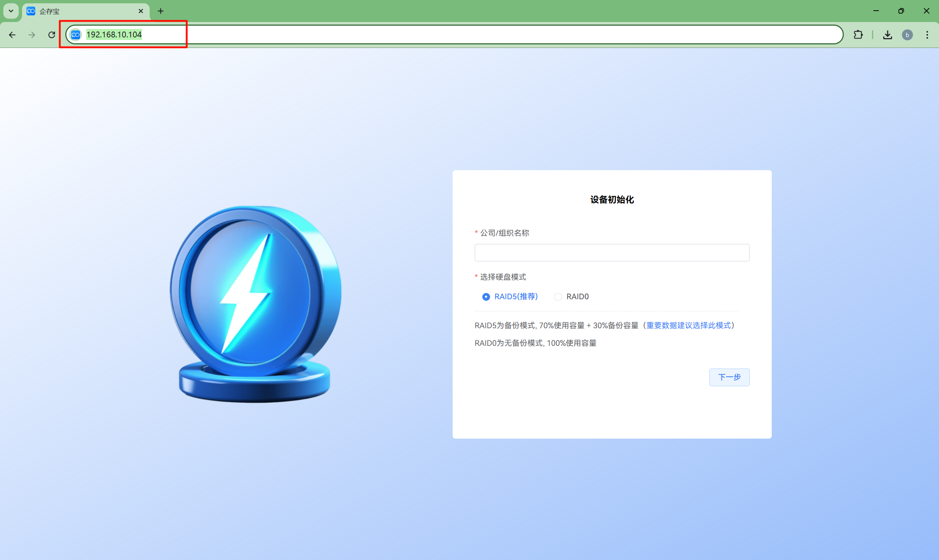
Task: Expand the tab search dropdown arrow
Action: coord(11,11)
